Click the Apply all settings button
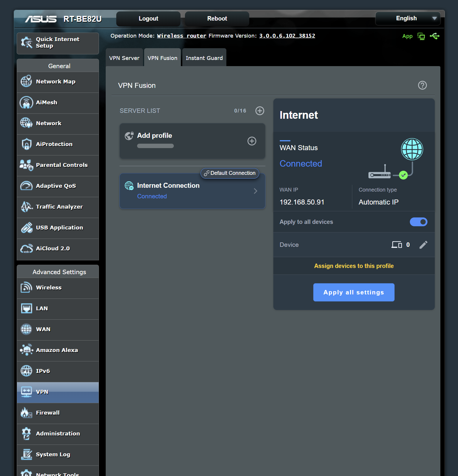This screenshot has width=458, height=476. (354, 292)
